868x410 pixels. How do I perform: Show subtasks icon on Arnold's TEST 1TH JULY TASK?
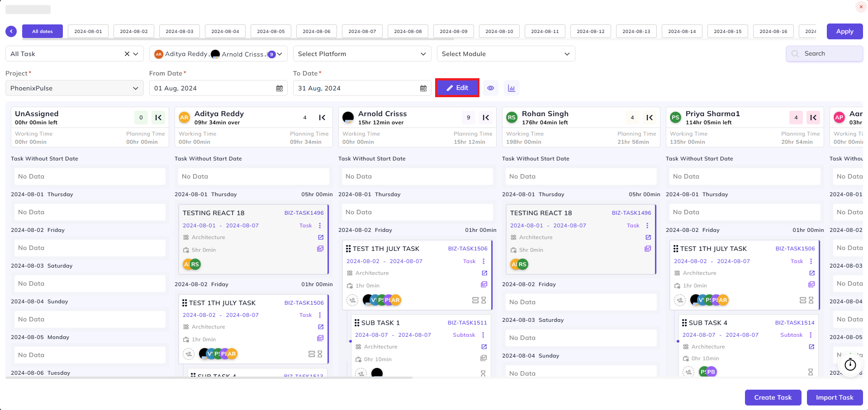tap(475, 300)
